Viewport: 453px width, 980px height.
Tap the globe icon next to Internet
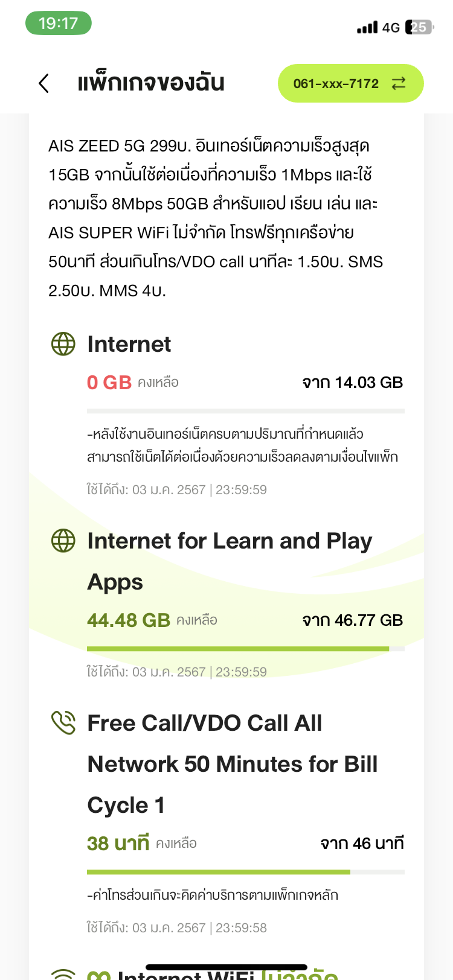(x=63, y=344)
